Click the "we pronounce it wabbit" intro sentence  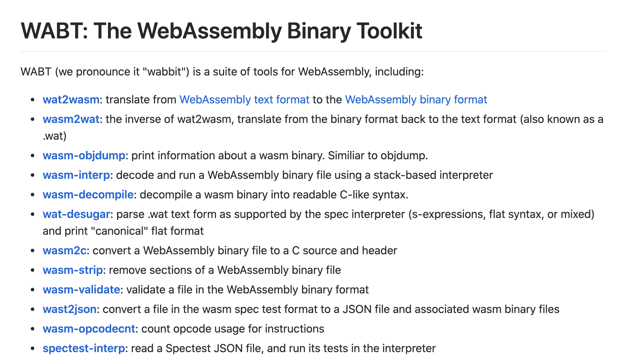click(222, 72)
